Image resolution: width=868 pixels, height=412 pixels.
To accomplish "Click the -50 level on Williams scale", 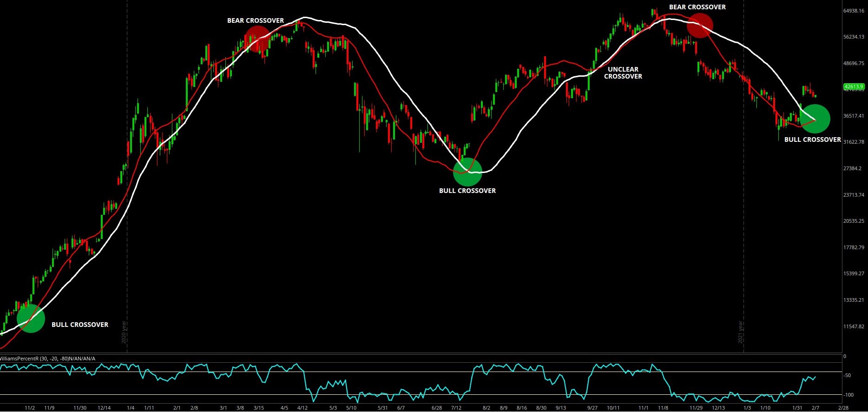I will tap(848, 375).
